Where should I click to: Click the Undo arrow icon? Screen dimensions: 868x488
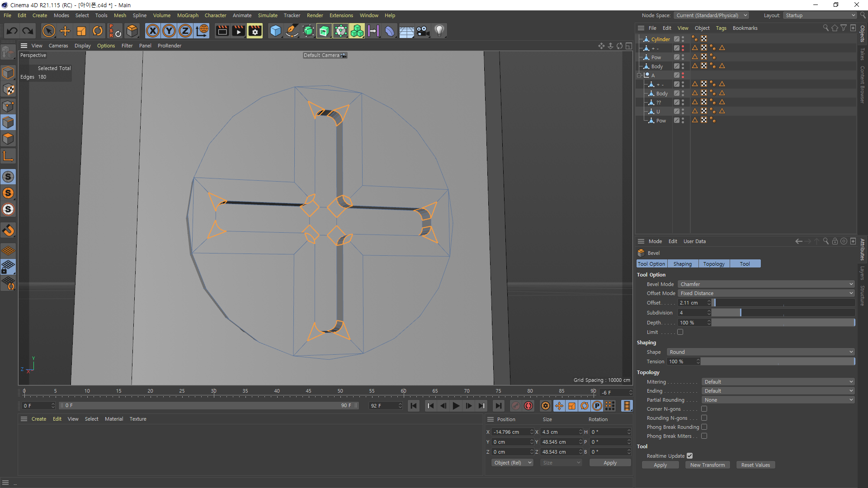click(12, 31)
